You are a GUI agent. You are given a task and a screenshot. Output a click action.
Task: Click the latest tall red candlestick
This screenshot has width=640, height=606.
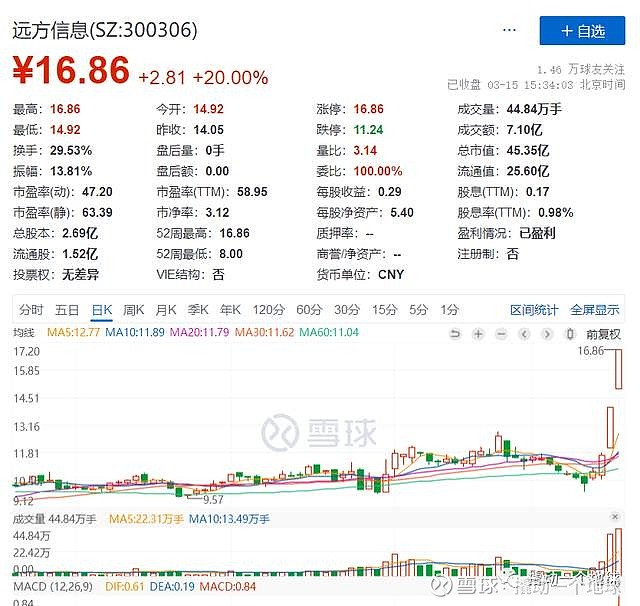619,369
